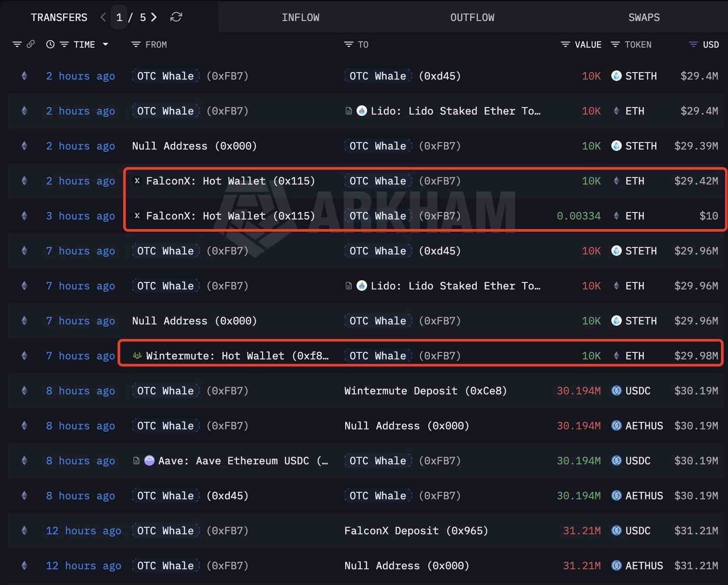Screen dimensions: 728x585
Task: Open the leftmost filter icon in header
Action: [17, 44]
